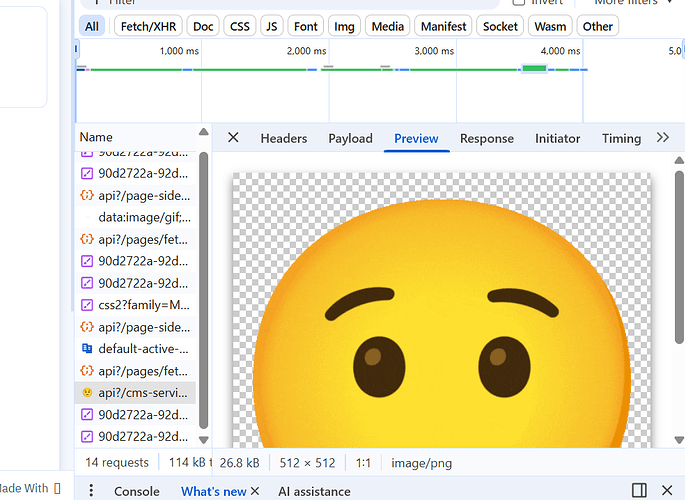The width and height of the screenshot is (685, 500).
Task: Open the drawer three-dot menu
Action: pyautogui.click(x=91, y=490)
